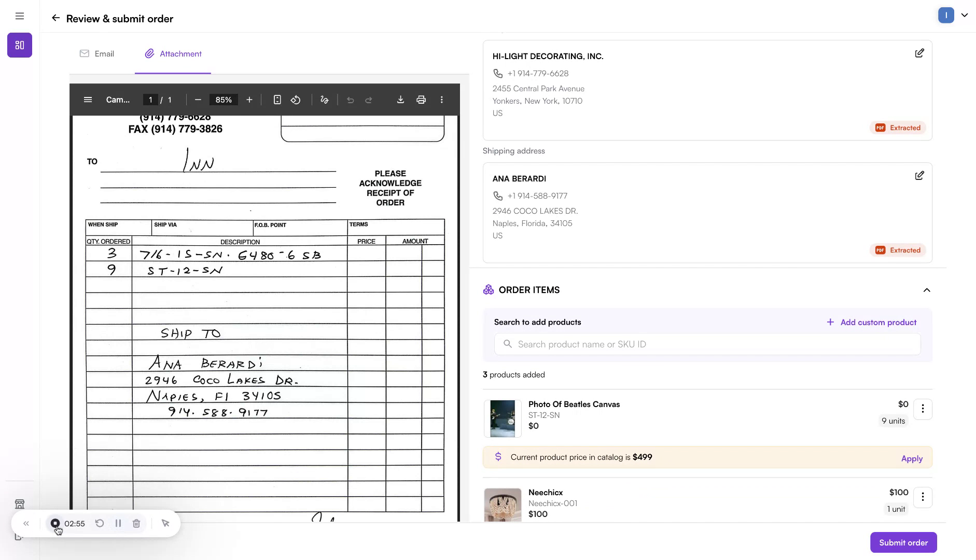Open the marketplace icon in the sidebar
Screen dimensions: 976x560
[20, 503]
